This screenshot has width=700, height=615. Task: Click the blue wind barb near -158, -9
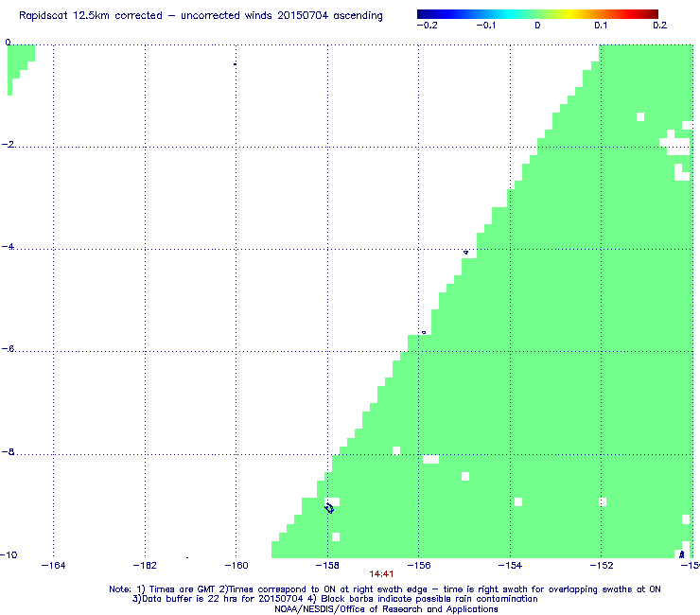click(329, 508)
